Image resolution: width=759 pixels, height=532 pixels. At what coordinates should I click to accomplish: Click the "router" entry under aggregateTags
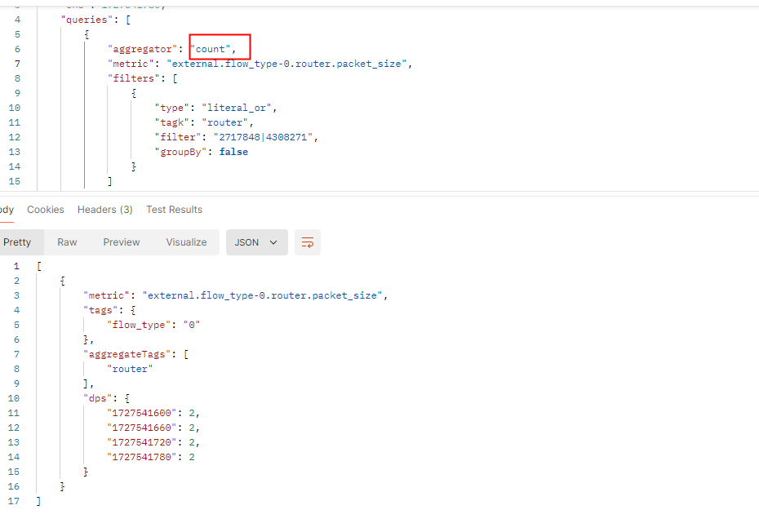click(x=130, y=369)
